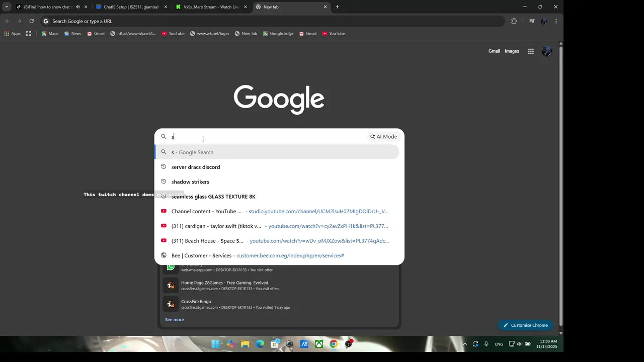Viewport: 644px width, 362px height.
Task: Open the Google account avatar on page
Action: 547,51
